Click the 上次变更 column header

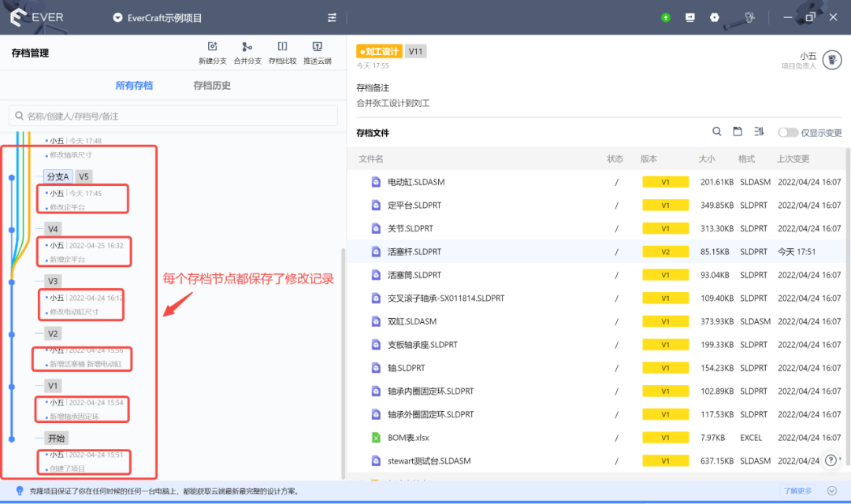(x=793, y=159)
